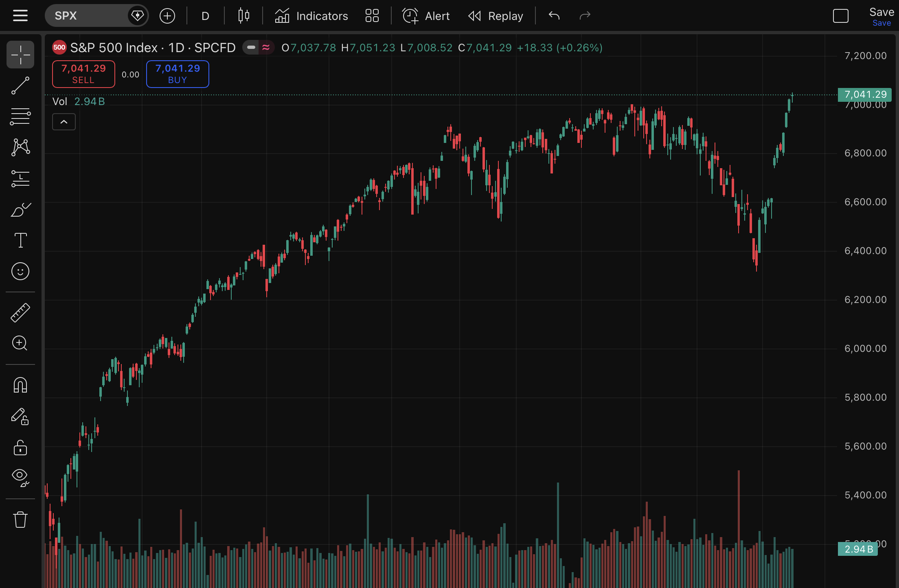Click the trash can remove drawings icon
Image resolution: width=899 pixels, height=588 pixels.
[20, 520]
